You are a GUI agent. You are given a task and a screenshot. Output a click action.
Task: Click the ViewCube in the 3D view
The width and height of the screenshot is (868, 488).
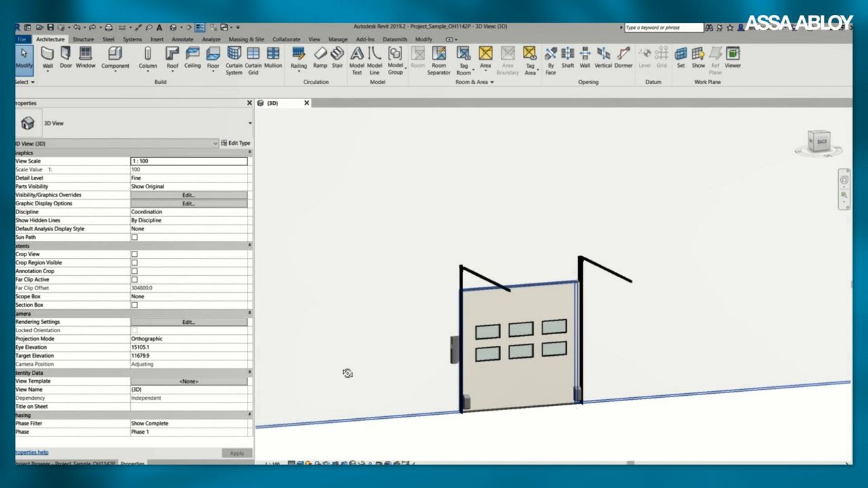[821, 142]
